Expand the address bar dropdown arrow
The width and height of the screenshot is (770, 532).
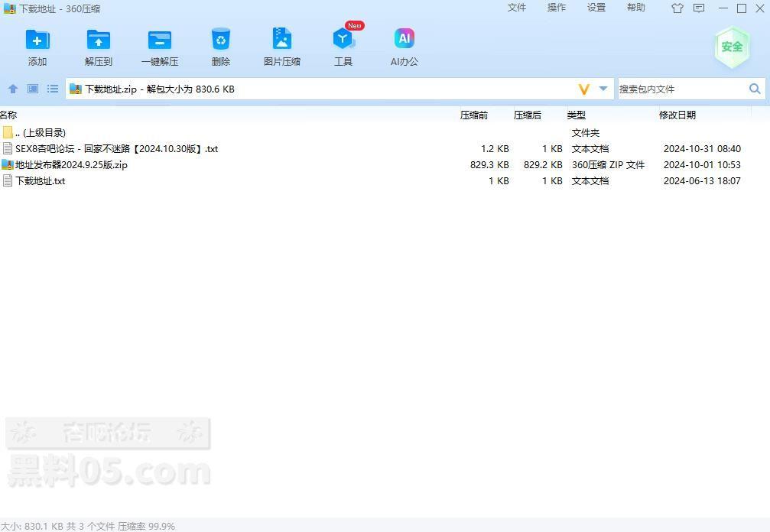pyautogui.click(x=603, y=89)
